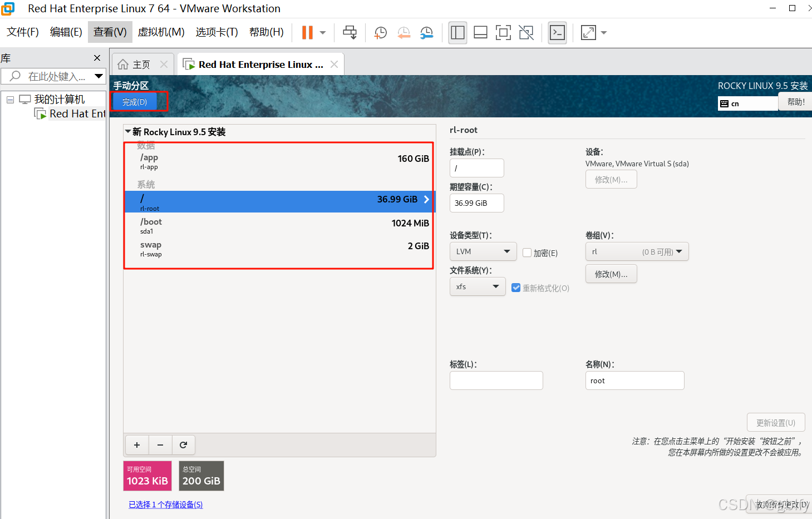Open stretch display dropdown arrow
The width and height of the screenshot is (812, 519).
(x=604, y=33)
